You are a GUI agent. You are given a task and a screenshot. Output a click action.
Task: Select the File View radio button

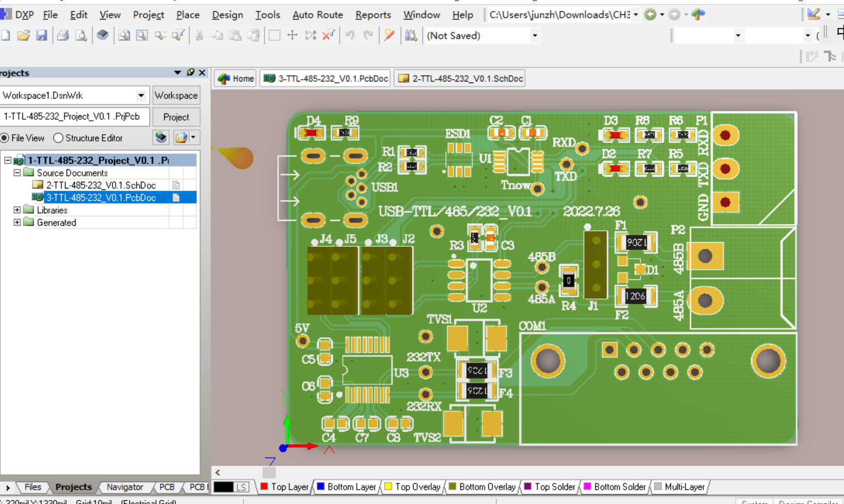(5, 138)
